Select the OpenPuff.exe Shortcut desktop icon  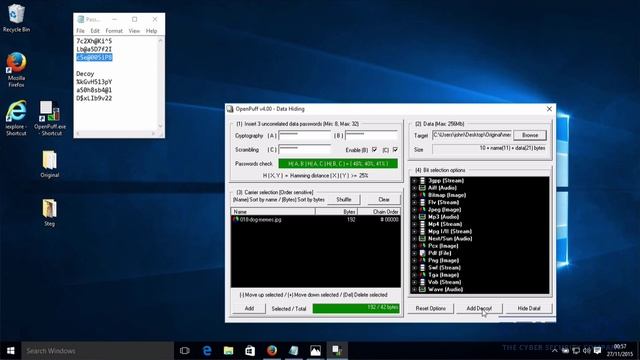pyautogui.click(x=49, y=118)
